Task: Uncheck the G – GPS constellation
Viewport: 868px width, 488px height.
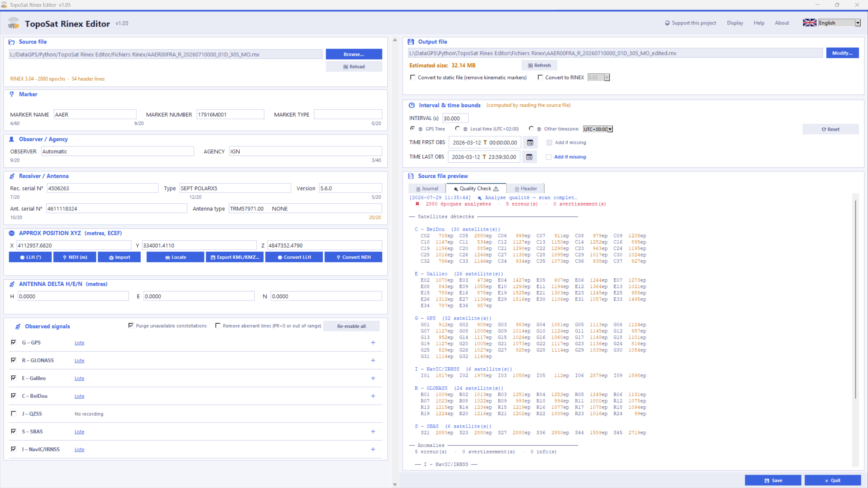Action: point(14,342)
